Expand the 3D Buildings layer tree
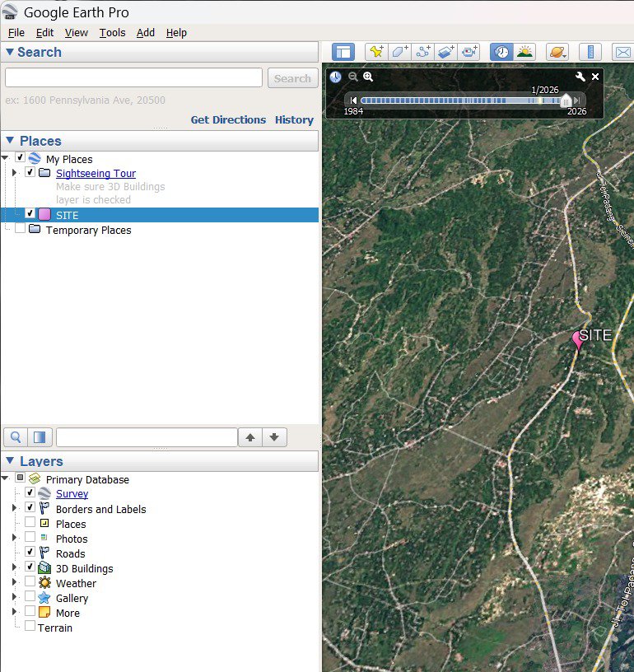Image resolution: width=634 pixels, height=672 pixels. [14, 567]
